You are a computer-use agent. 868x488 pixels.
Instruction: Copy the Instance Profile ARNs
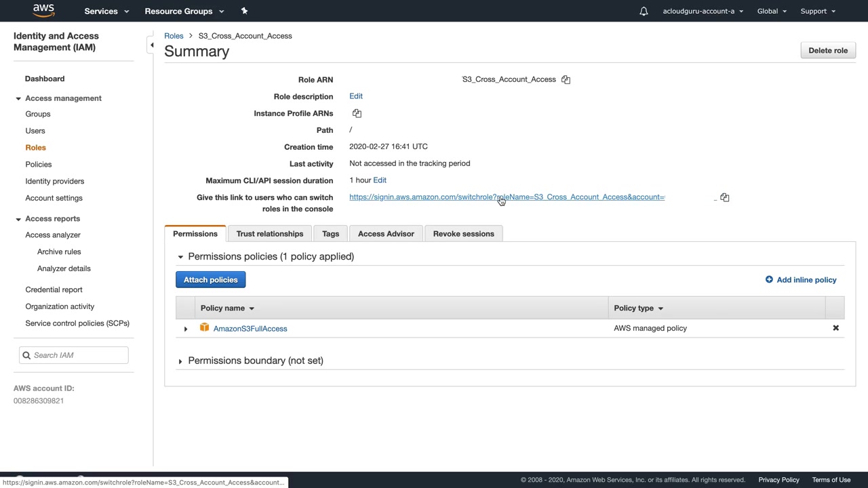357,114
